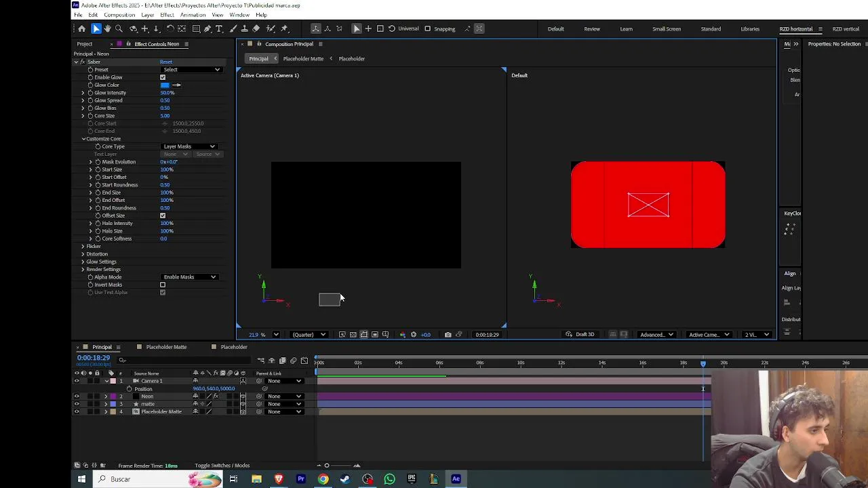Viewport: 868px width, 488px height.
Task: Toggle Position stopwatch on Camera 1
Action: [129, 389]
